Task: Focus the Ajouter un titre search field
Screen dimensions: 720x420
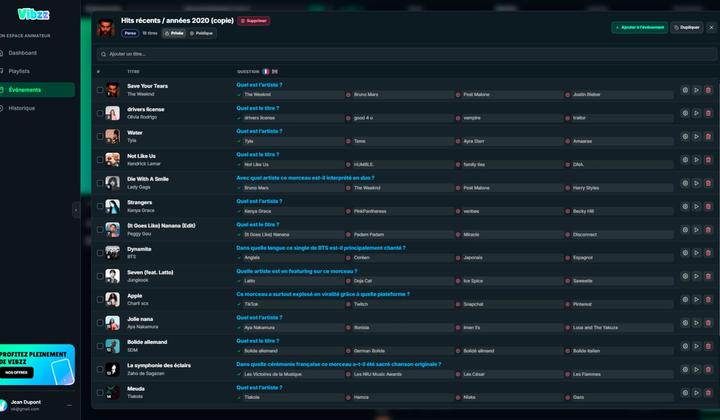Action: pos(406,54)
